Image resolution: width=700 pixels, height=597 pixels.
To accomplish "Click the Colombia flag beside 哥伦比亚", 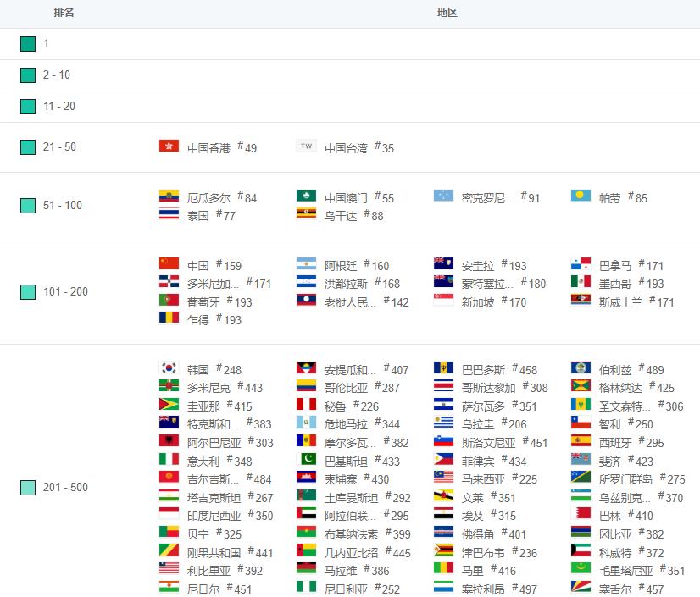I will [x=306, y=385].
